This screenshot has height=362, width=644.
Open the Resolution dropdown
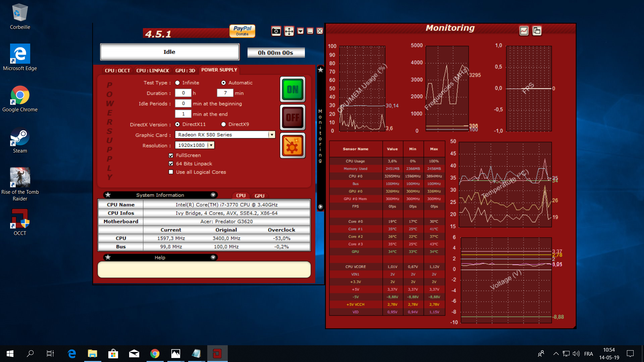[x=211, y=145]
